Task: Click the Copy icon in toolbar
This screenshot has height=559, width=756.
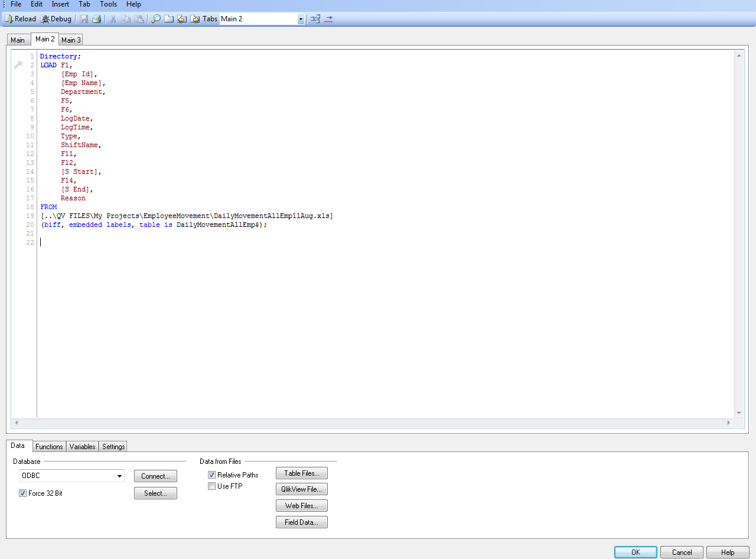Action: coord(126,19)
